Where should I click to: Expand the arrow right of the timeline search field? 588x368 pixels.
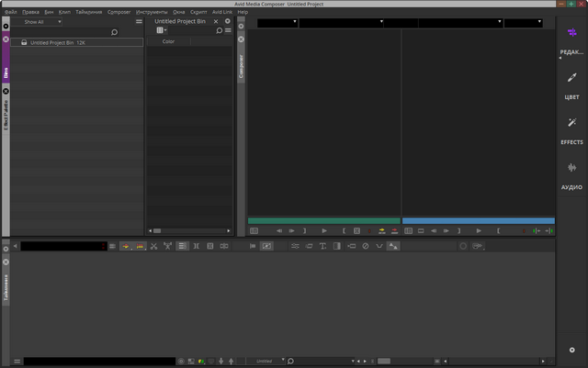click(353, 362)
